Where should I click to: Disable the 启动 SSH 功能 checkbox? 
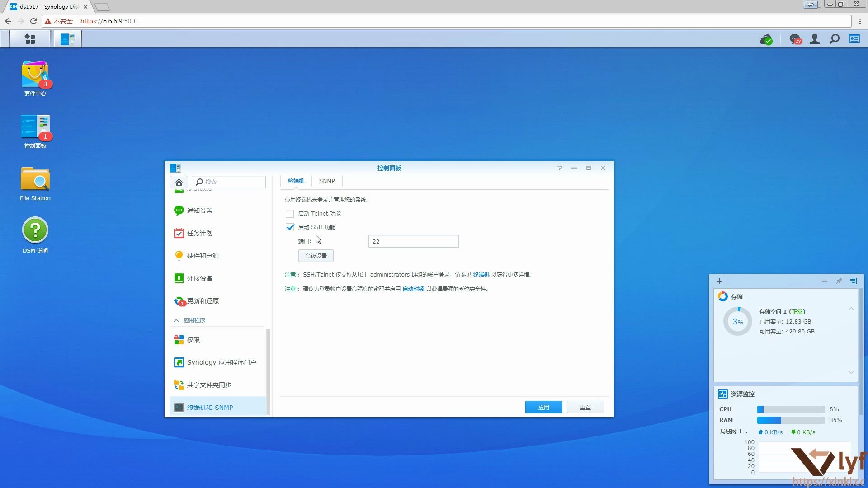click(290, 227)
